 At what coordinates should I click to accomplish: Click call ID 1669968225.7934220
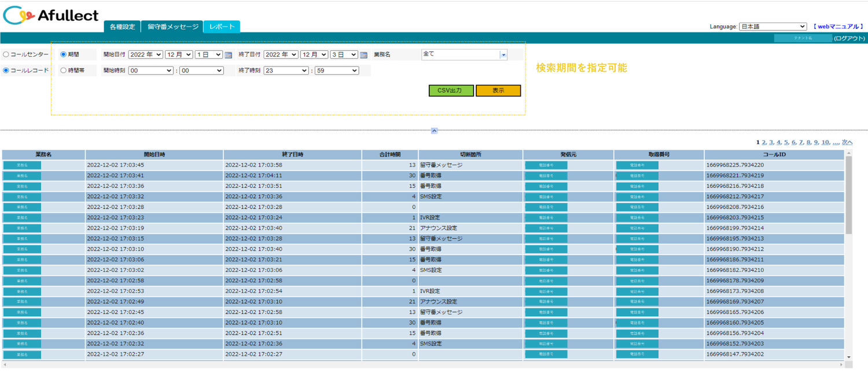(x=735, y=165)
